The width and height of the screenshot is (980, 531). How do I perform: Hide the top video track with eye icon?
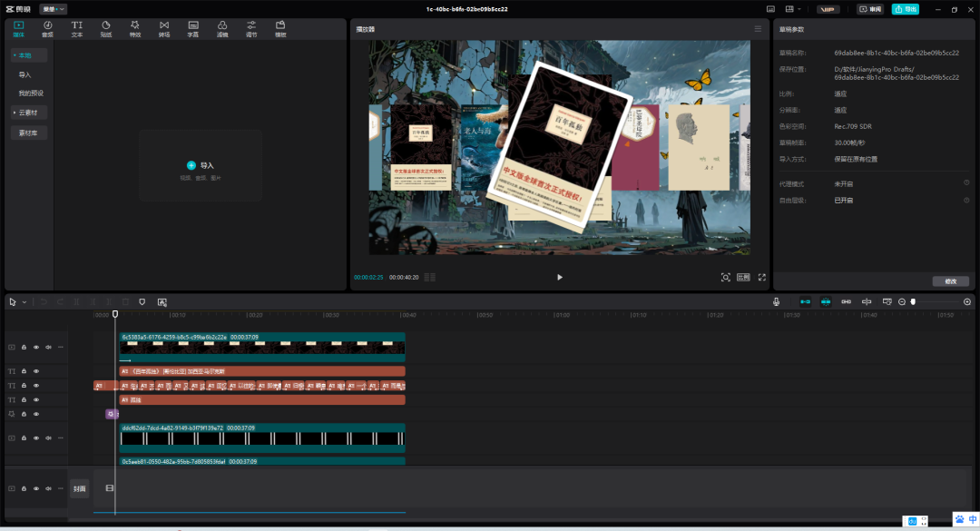(36, 347)
